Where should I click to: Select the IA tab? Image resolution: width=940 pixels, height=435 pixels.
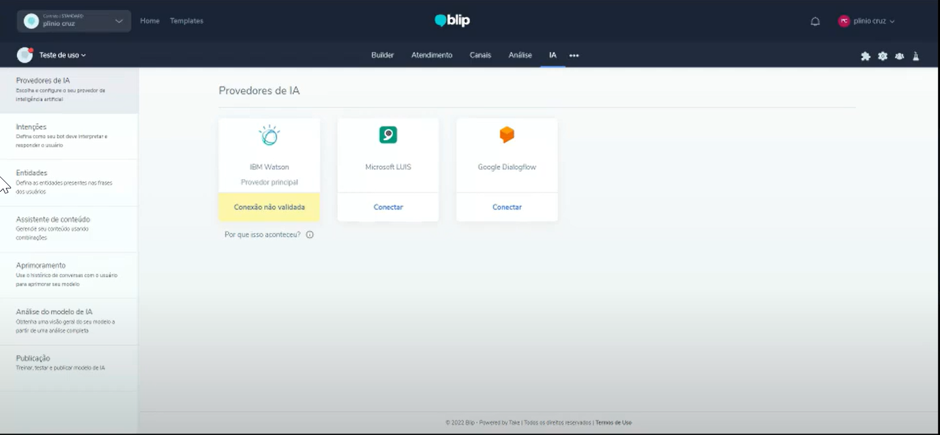tap(553, 55)
